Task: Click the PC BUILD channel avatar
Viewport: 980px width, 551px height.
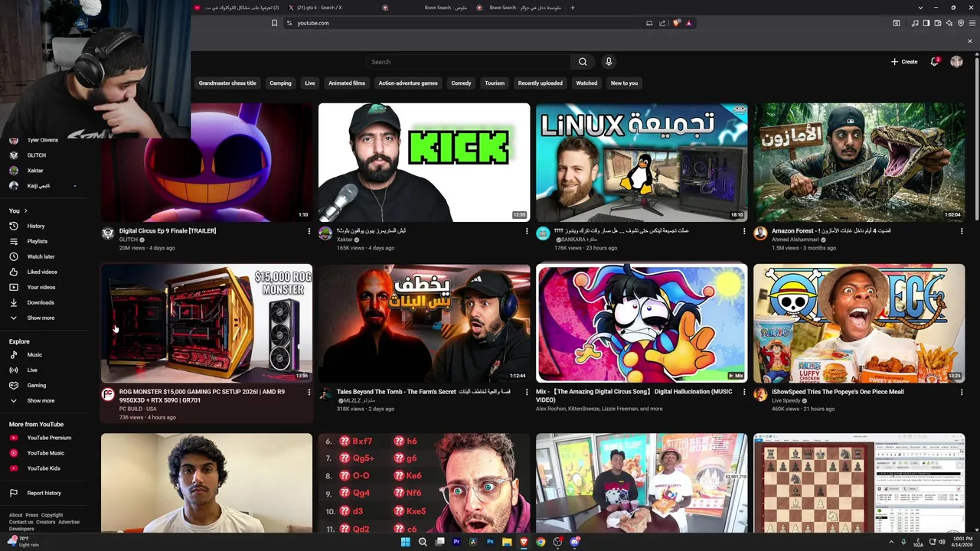Action: pos(108,394)
